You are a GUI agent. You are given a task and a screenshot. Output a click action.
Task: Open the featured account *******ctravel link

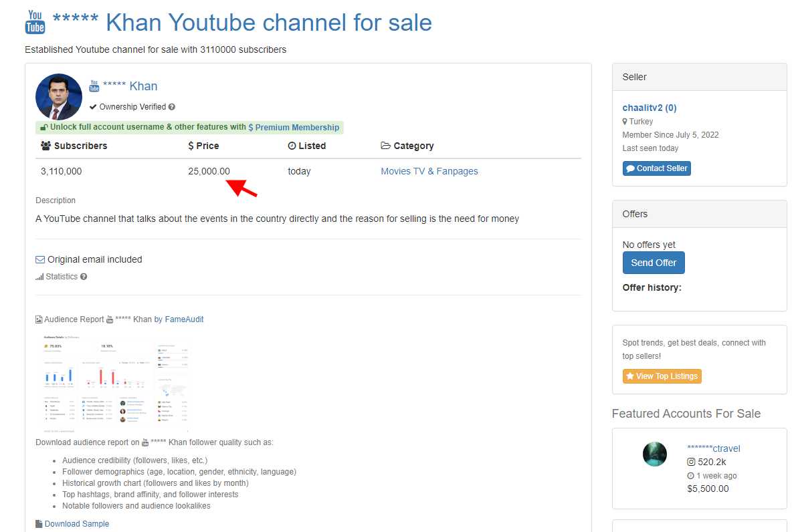[x=714, y=448]
